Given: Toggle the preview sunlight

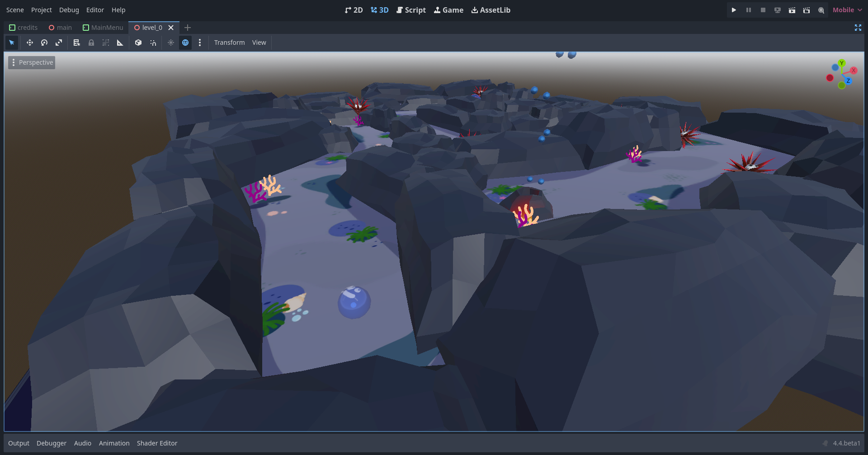Looking at the screenshot, I should click(x=171, y=43).
